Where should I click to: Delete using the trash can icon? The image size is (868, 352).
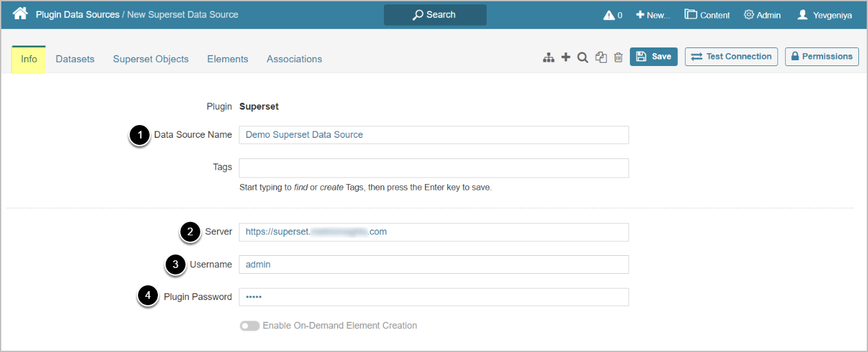[x=618, y=58]
